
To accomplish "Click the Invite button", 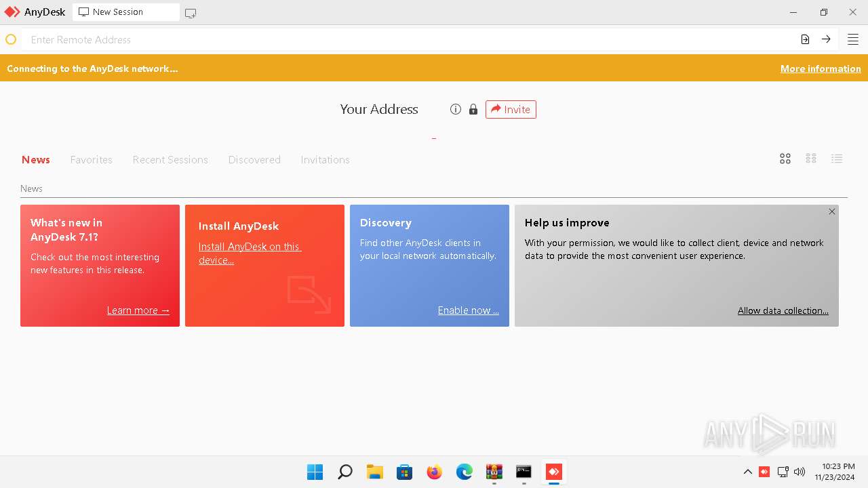I will [511, 109].
